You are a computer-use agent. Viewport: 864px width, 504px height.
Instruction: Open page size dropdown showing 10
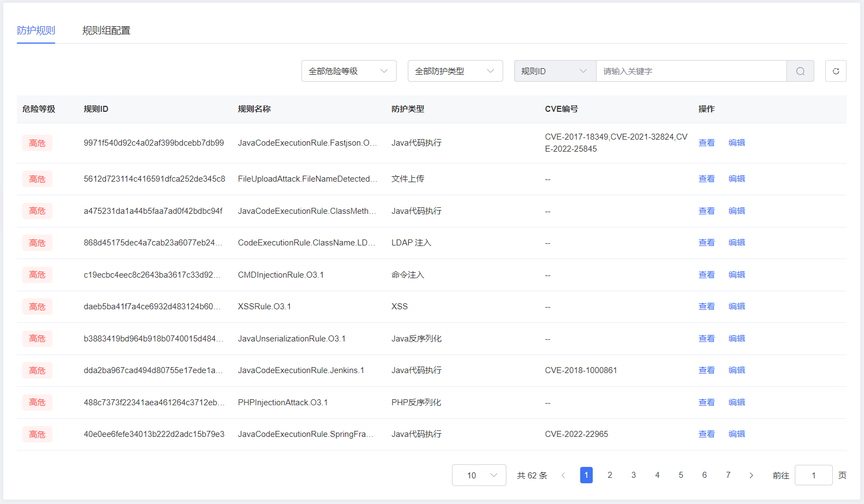[x=479, y=475]
